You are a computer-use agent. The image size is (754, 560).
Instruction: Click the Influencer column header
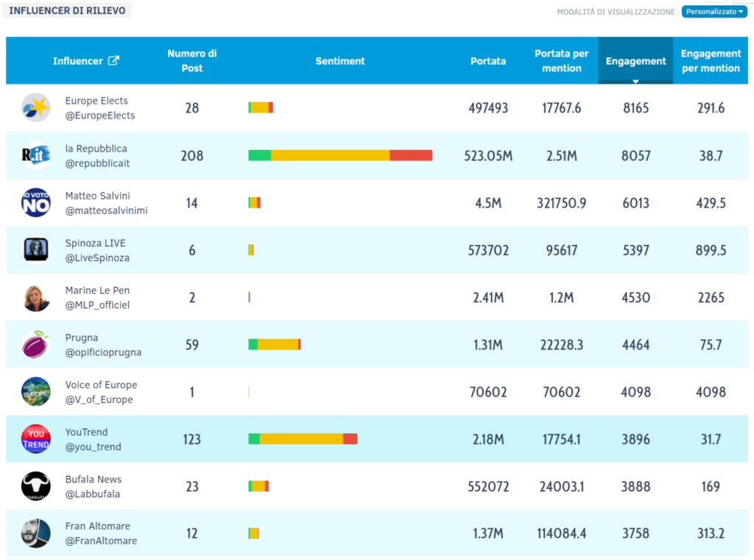(78, 61)
